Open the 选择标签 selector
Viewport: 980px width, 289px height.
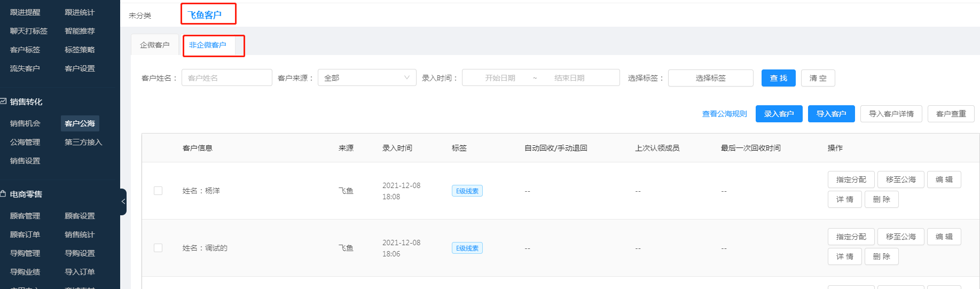pyautogui.click(x=711, y=78)
